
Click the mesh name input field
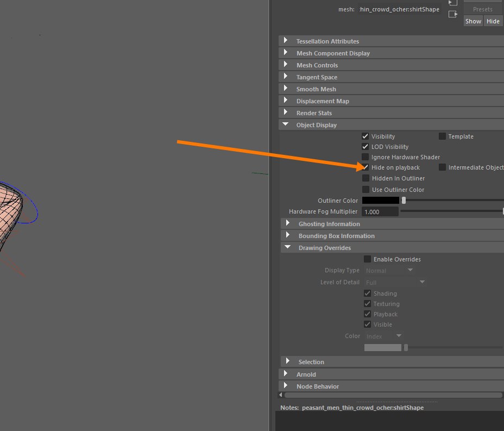(400, 9)
